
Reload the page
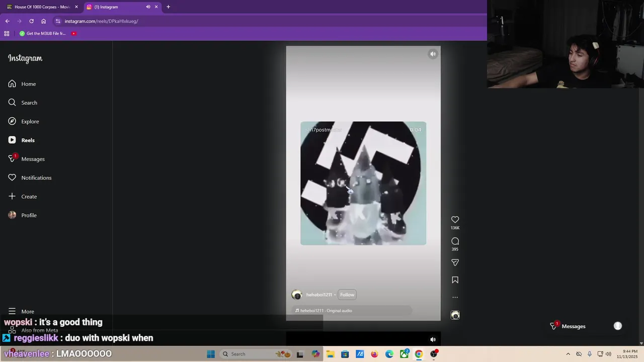click(31, 21)
